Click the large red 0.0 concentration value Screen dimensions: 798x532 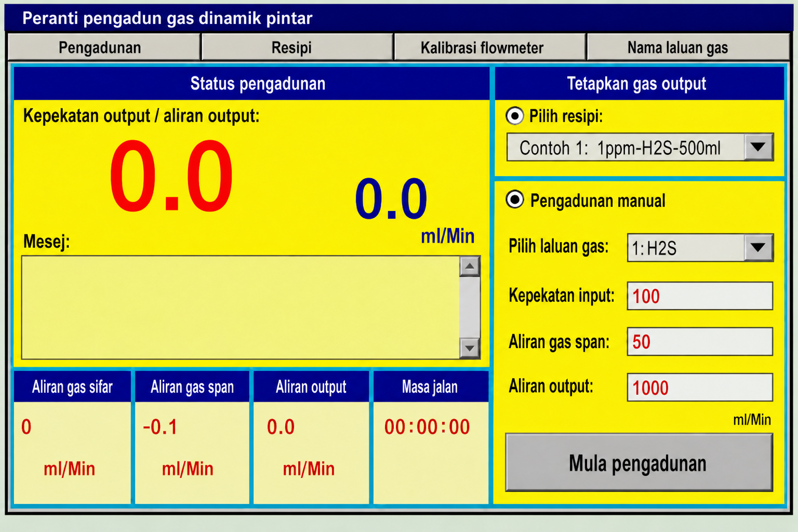click(171, 177)
